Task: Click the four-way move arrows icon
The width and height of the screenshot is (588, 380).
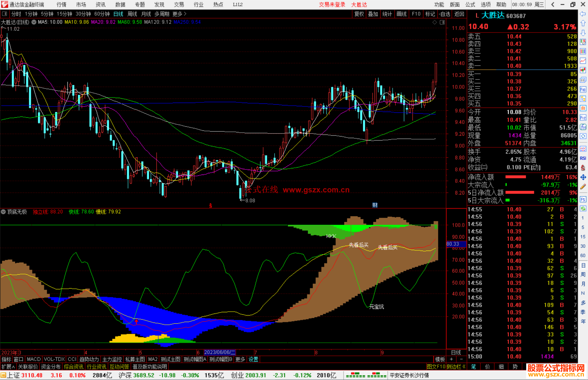Action: [583, 177]
